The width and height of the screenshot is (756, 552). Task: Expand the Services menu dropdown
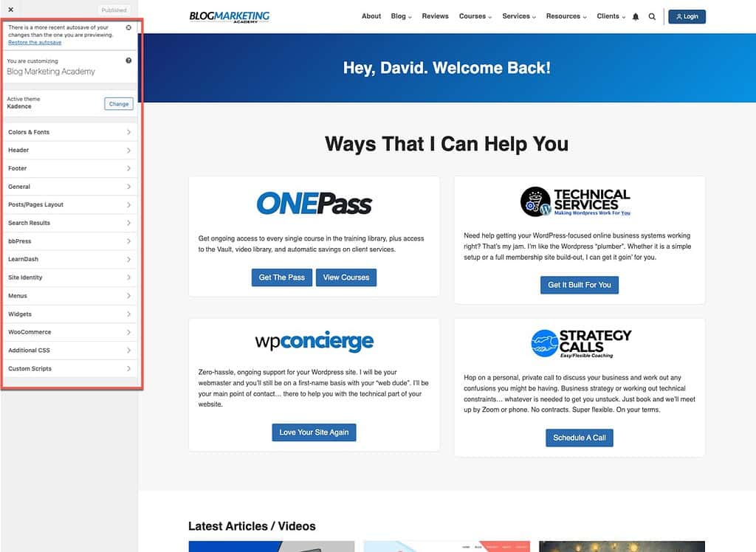point(519,16)
